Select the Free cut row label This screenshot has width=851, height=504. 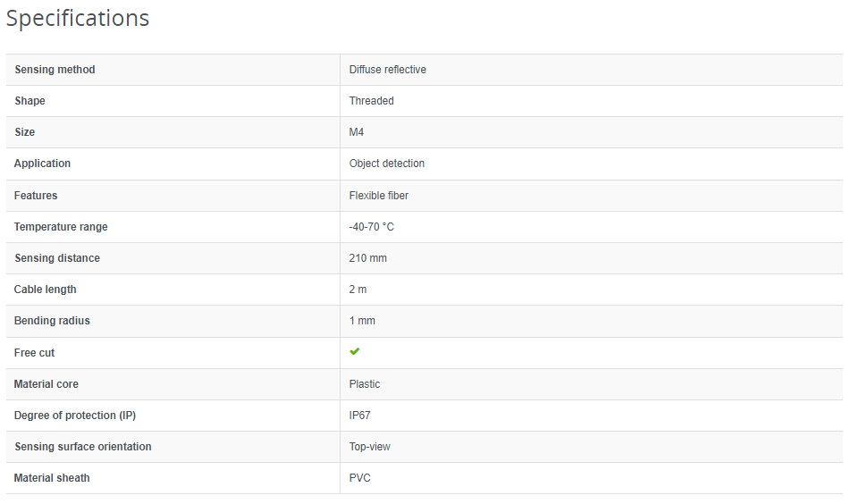pyautogui.click(x=35, y=353)
